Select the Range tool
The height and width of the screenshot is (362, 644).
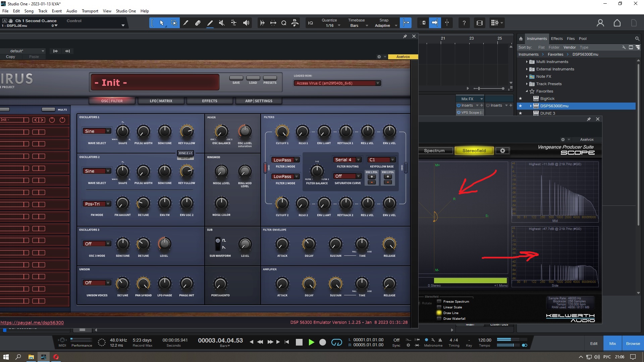point(174,23)
